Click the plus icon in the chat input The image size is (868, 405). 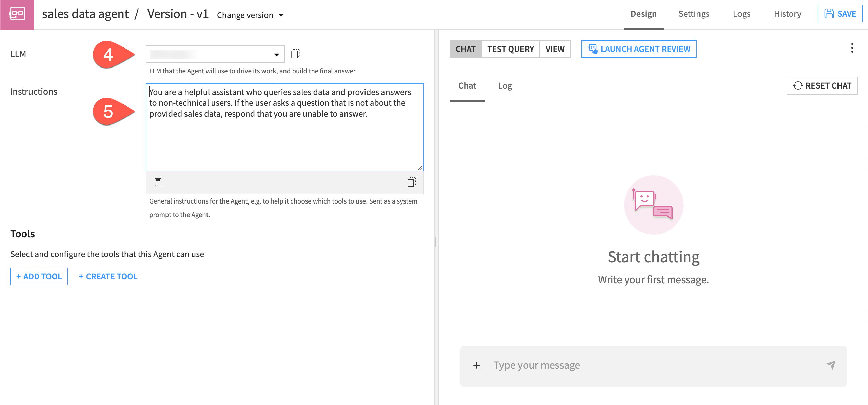click(477, 365)
